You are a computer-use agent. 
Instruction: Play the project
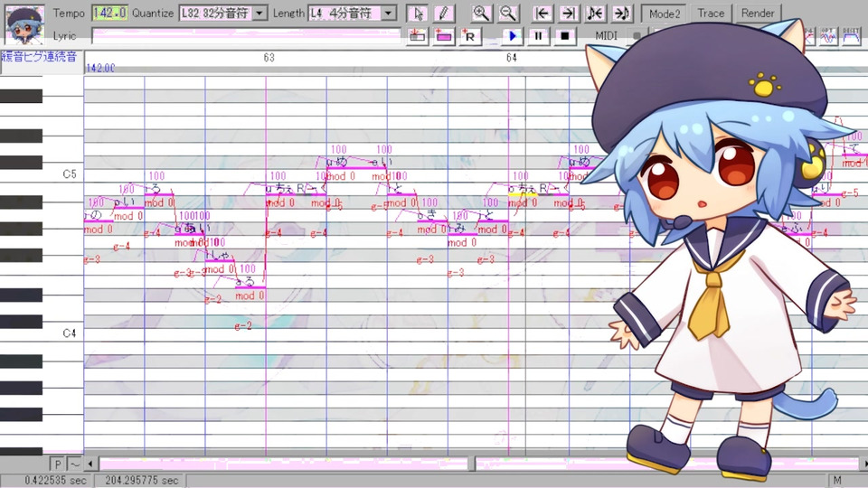(512, 36)
